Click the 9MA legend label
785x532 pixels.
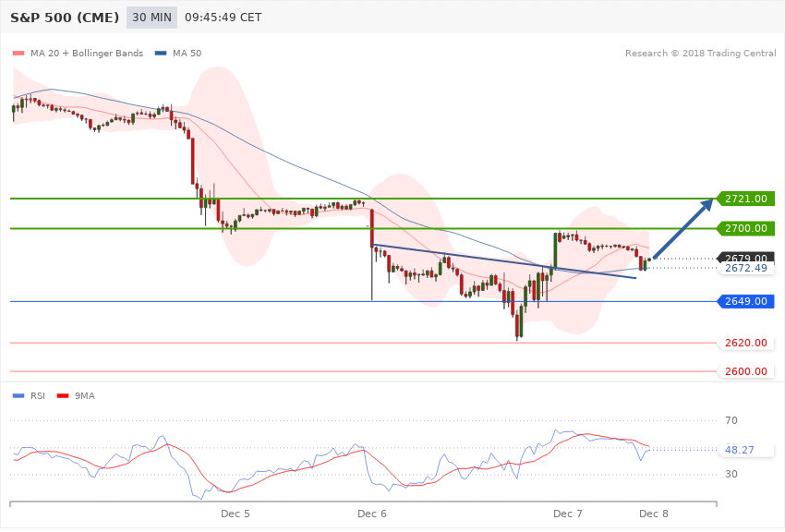coord(85,396)
